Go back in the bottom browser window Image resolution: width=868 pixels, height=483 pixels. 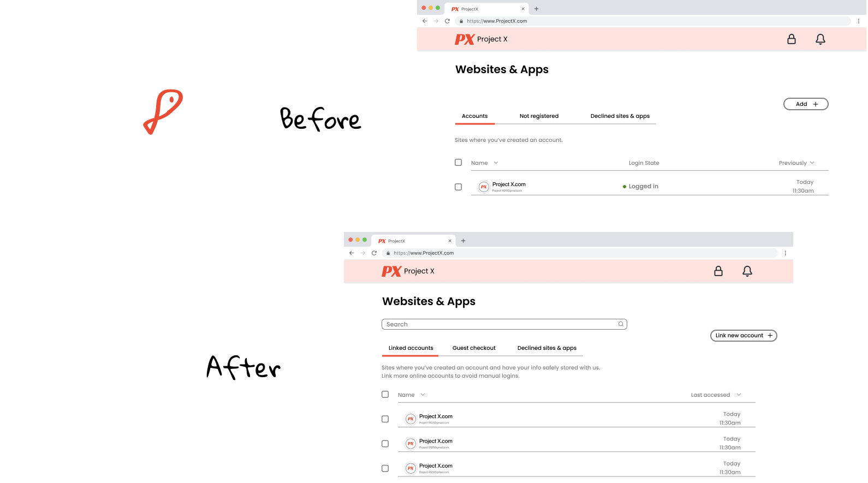[x=352, y=253]
